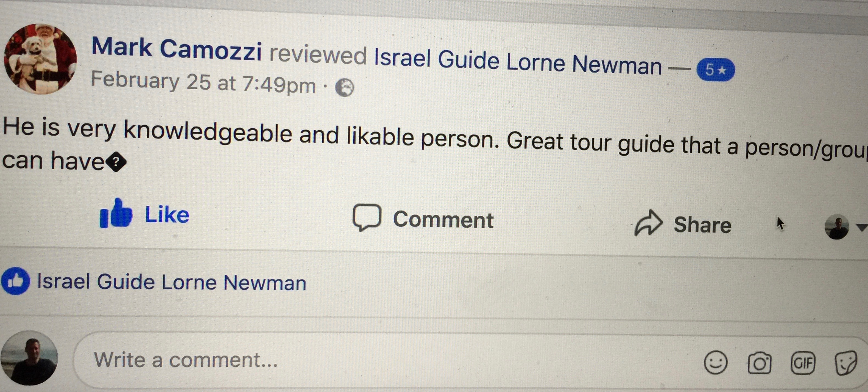The width and height of the screenshot is (868, 392).
Task: Open the GIF picker icon
Action: coord(803,363)
